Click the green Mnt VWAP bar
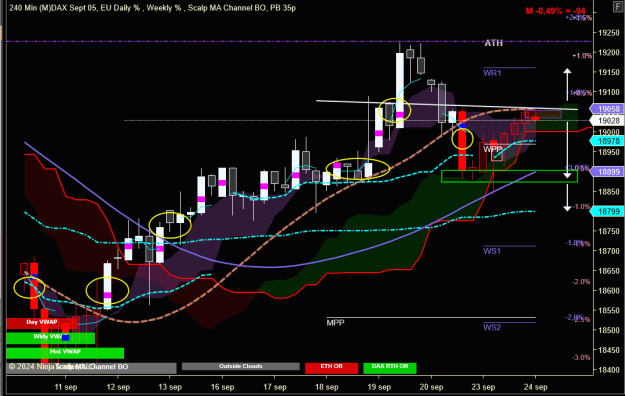The width and height of the screenshot is (625, 396). coord(65,353)
